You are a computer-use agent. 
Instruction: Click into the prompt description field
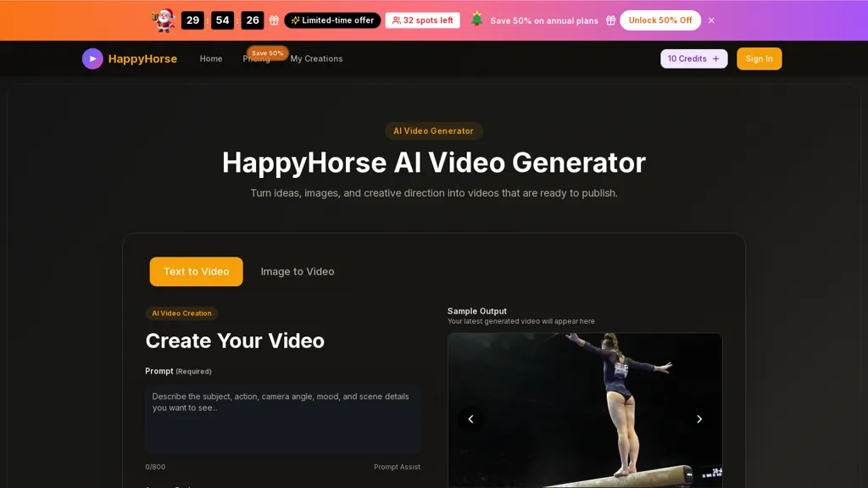283,419
